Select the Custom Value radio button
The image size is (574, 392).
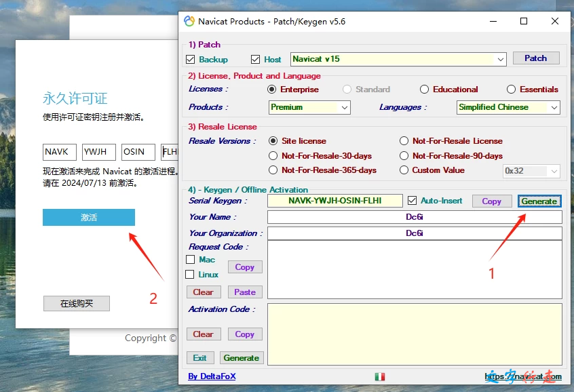pos(404,170)
